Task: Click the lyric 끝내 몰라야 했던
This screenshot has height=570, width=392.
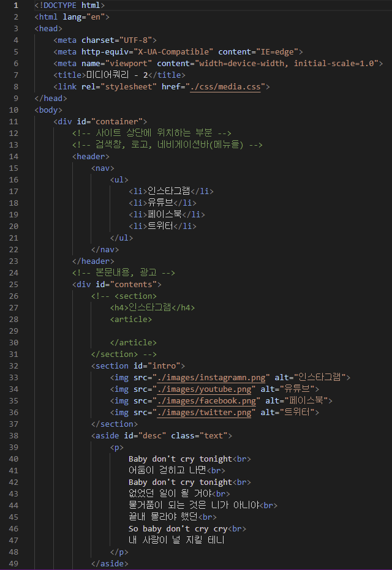Action: (x=164, y=517)
